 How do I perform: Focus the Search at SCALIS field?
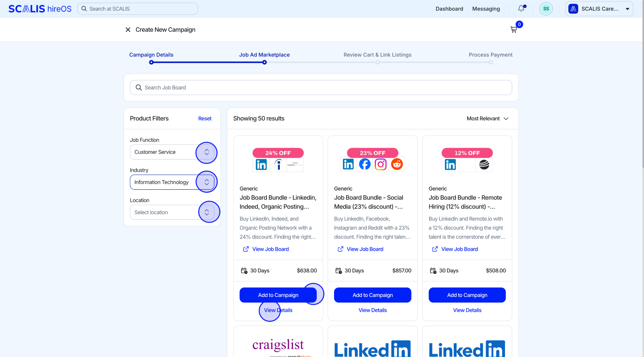pyautogui.click(x=137, y=9)
